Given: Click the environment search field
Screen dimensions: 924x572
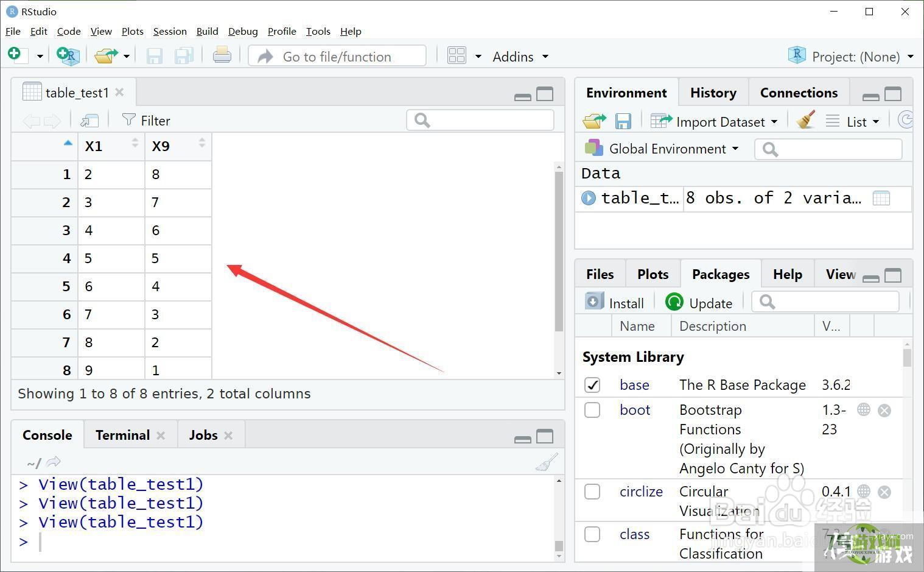Looking at the screenshot, I should coord(828,149).
